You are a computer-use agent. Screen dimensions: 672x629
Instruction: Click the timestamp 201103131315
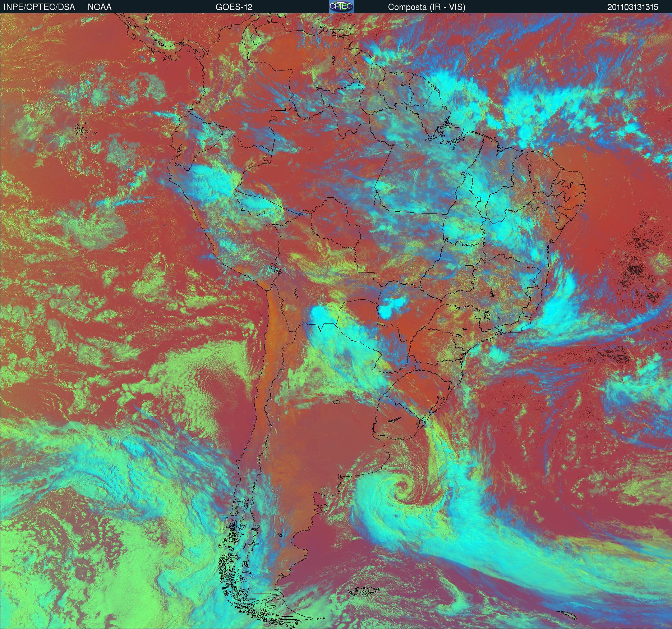click(x=633, y=7)
